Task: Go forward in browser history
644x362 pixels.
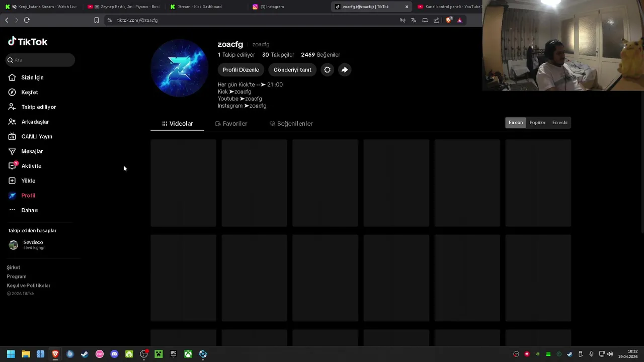Action: pos(17,20)
